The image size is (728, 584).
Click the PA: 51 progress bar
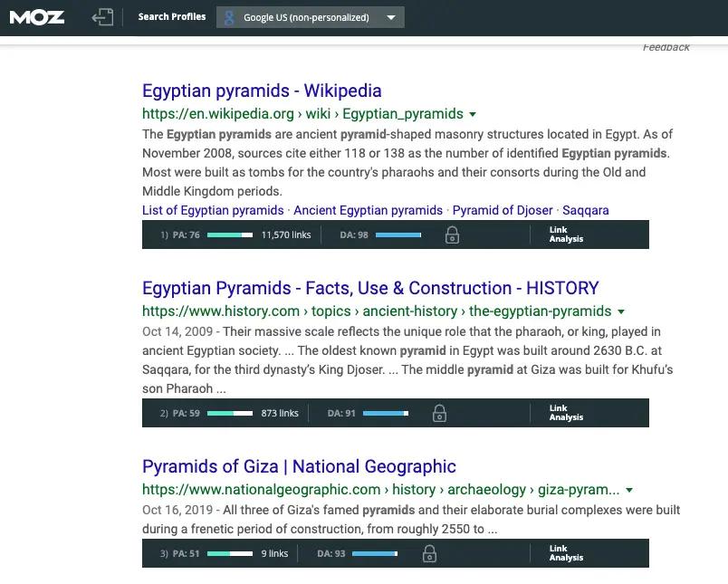click(x=230, y=554)
